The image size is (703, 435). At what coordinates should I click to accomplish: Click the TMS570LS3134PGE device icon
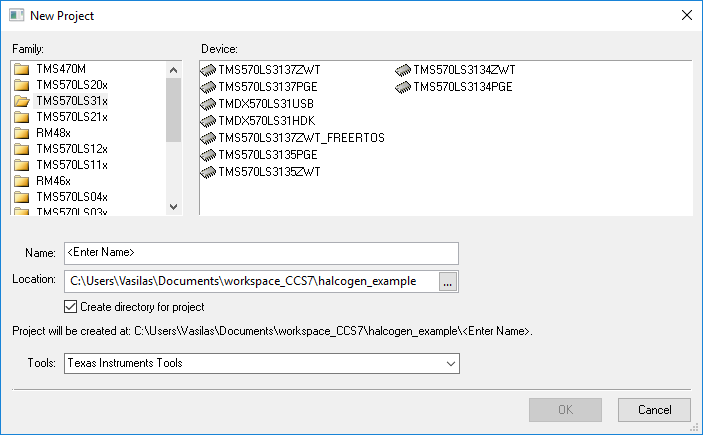point(403,87)
